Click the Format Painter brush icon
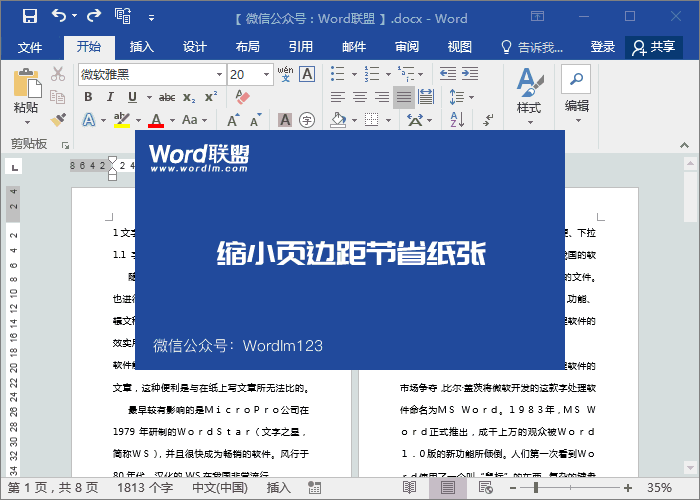 [x=58, y=120]
